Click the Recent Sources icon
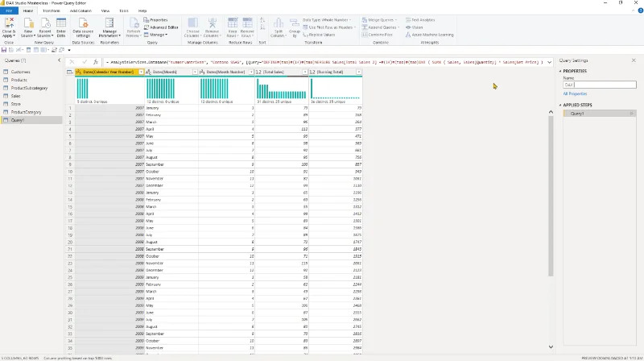644x361 pixels. click(45, 23)
